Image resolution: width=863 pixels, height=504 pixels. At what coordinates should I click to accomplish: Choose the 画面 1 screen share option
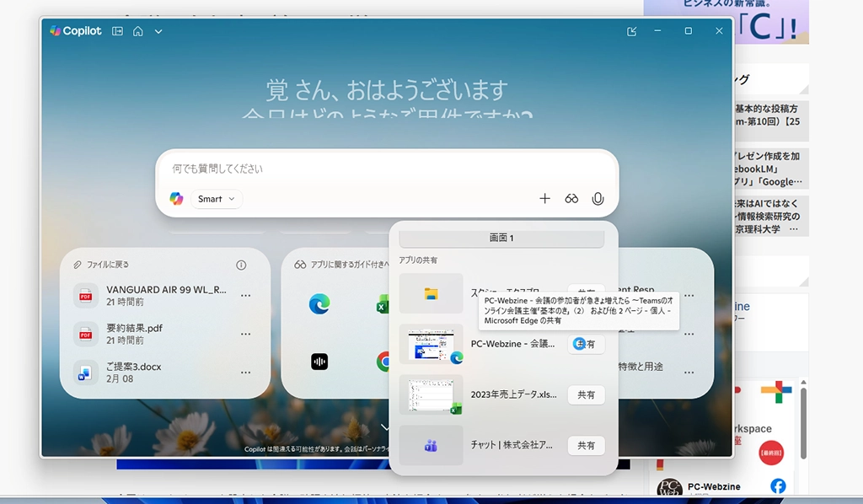click(501, 239)
